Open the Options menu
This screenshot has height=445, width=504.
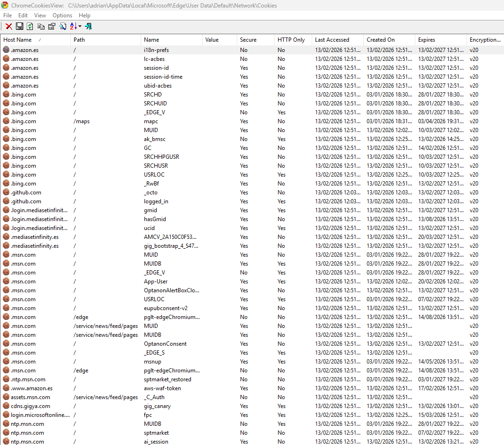click(x=62, y=15)
